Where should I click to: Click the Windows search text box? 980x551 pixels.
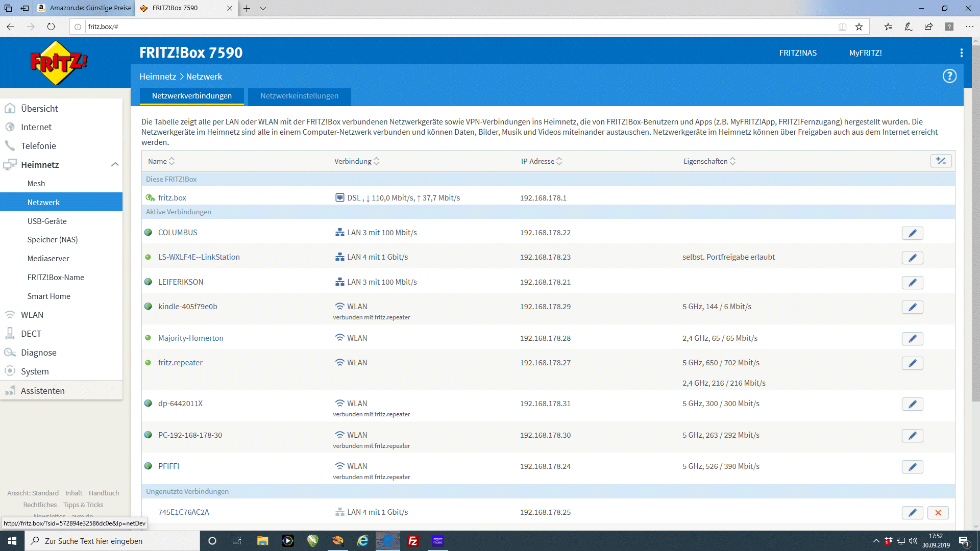[112, 541]
